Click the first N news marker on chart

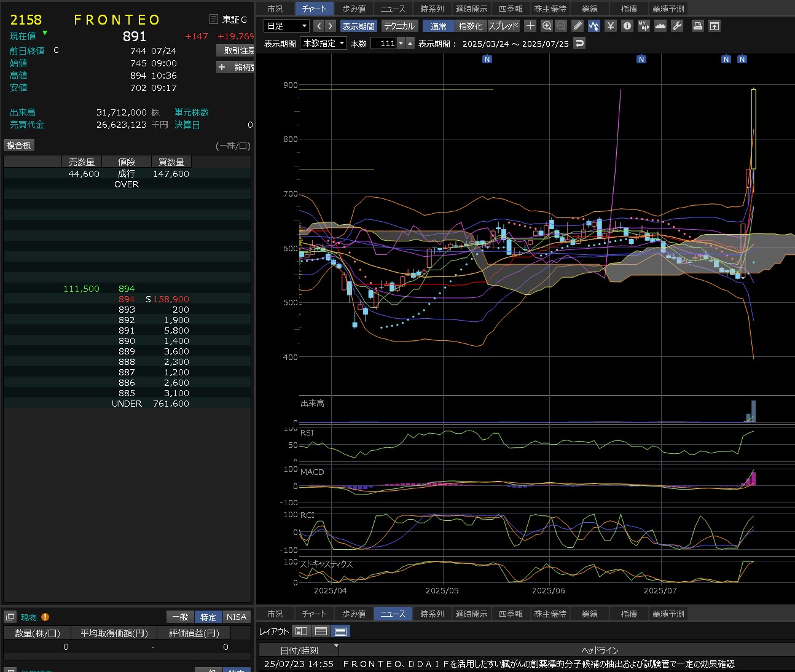[487, 60]
